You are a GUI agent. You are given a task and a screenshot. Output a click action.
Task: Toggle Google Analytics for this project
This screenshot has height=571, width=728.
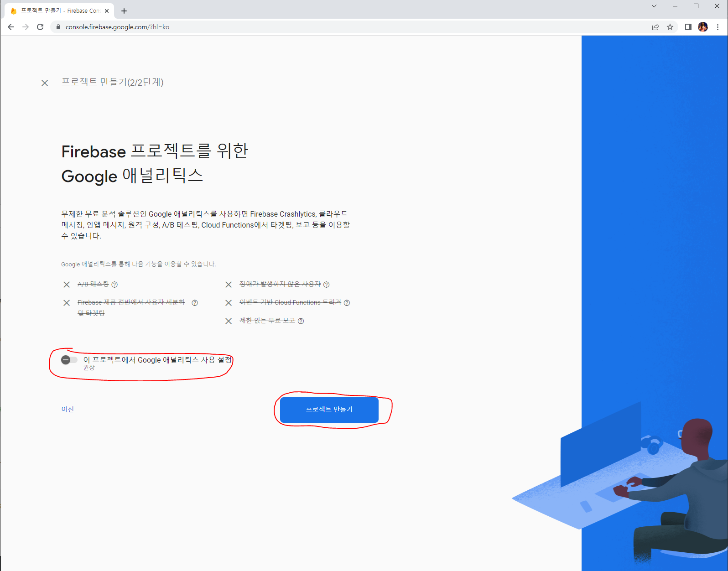tap(69, 360)
